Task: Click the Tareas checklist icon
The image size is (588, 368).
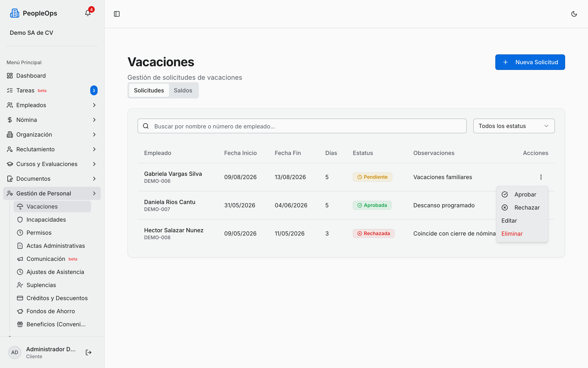Action: [10, 90]
